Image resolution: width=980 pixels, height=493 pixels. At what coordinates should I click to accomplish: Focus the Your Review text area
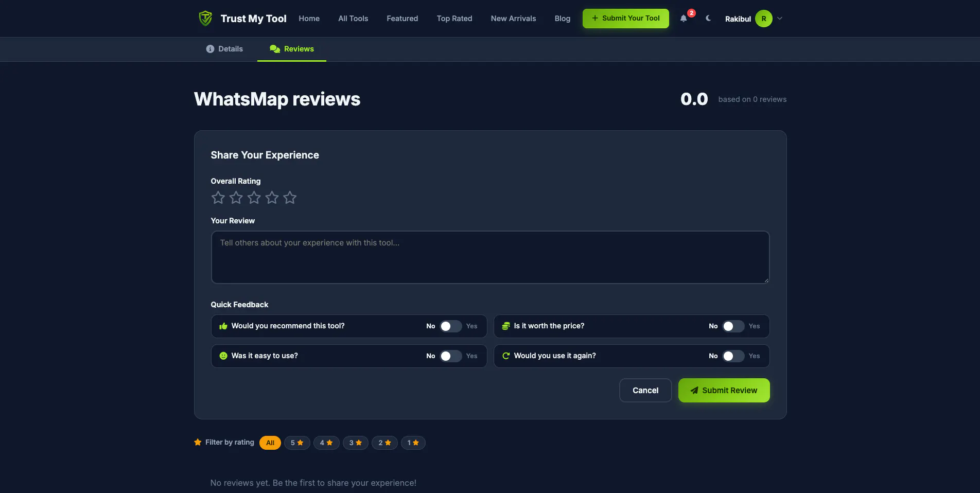pyautogui.click(x=491, y=257)
